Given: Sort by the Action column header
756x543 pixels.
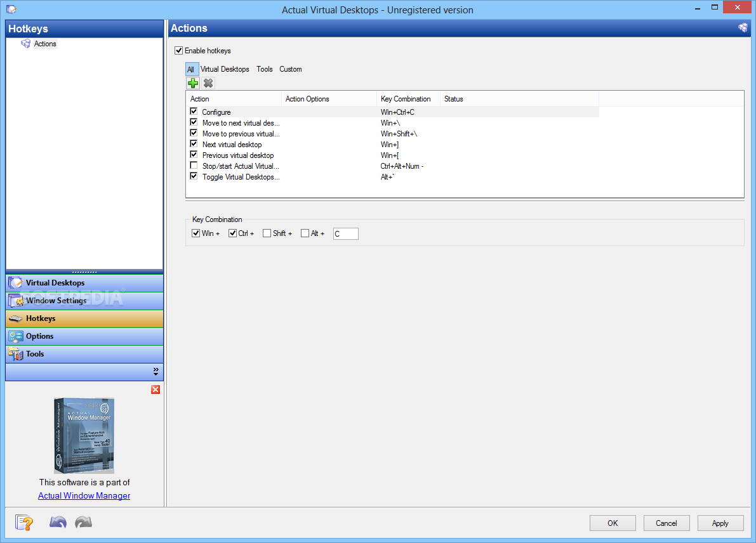Looking at the screenshot, I should (x=234, y=99).
